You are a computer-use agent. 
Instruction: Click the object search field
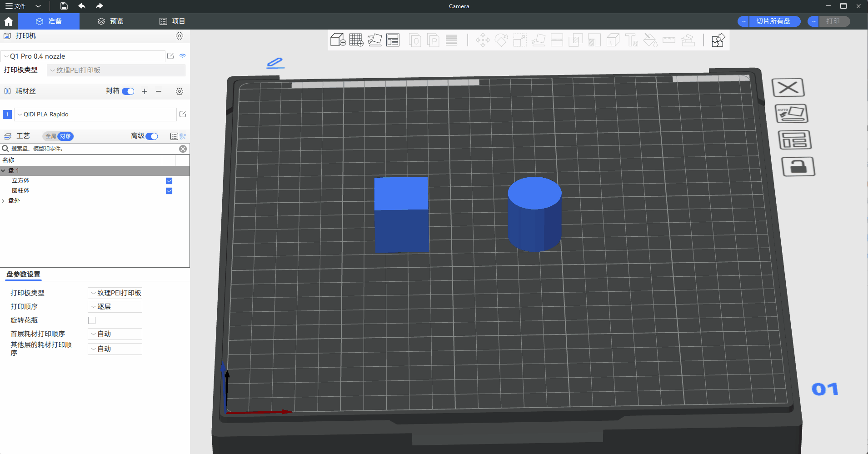point(91,149)
